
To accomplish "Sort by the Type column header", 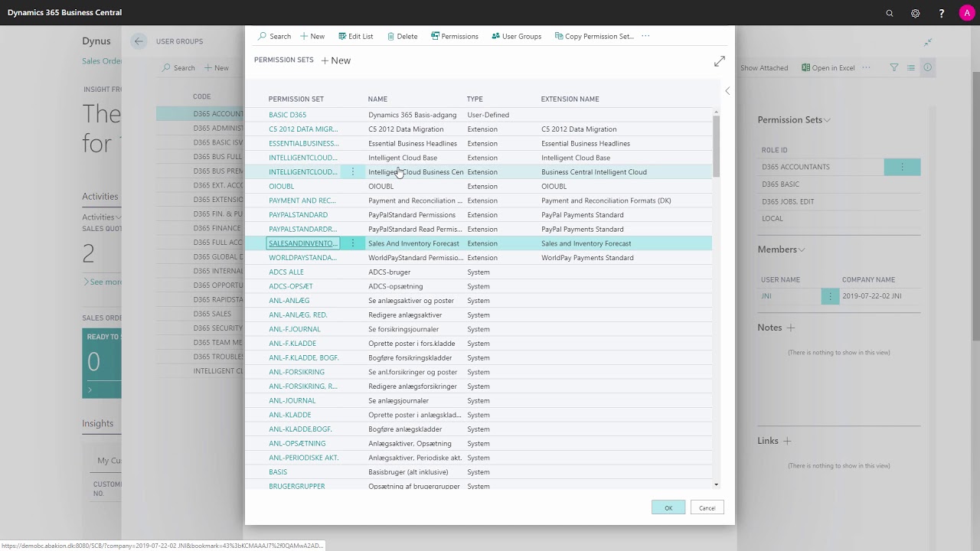I will [x=475, y=99].
